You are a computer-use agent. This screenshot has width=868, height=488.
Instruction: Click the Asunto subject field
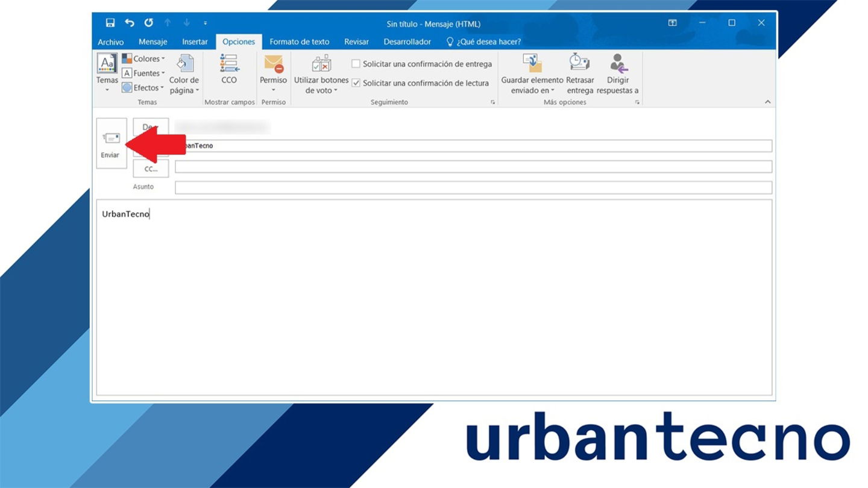(x=473, y=187)
